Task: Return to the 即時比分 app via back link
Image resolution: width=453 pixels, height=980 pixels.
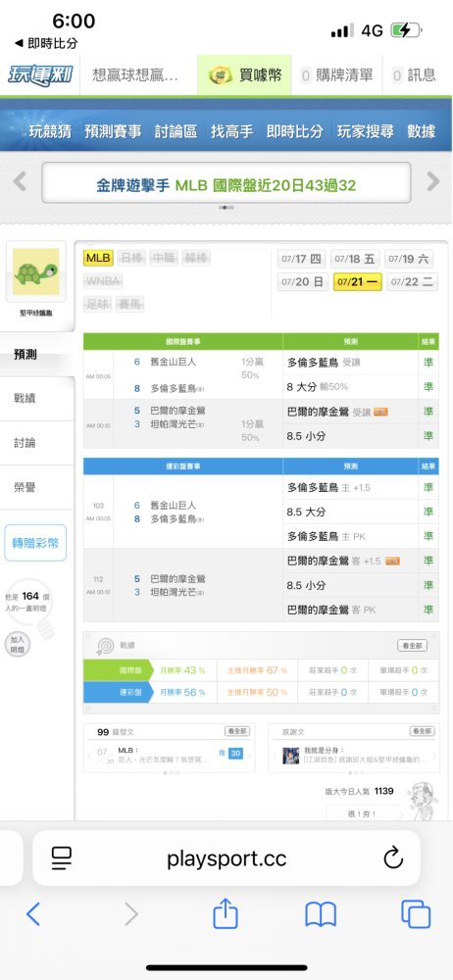Action: point(46,43)
